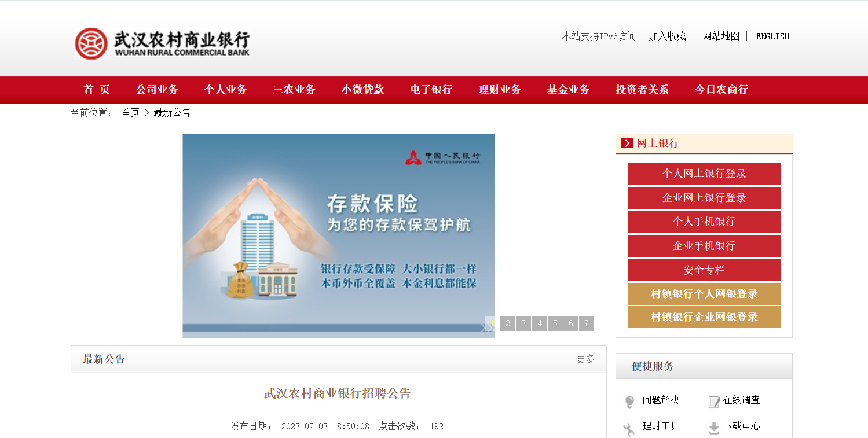This screenshot has height=438, width=868.
Task: Click the 最新公告 panel heading
Action: (104, 359)
